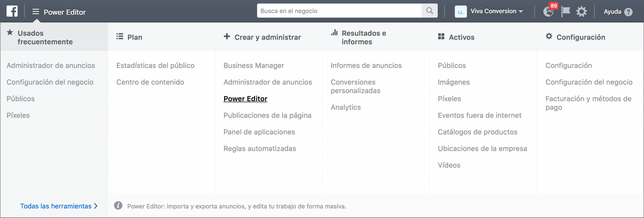The image size is (644, 218).
Task: Open Publicaciones de la página
Action: [x=267, y=115]
